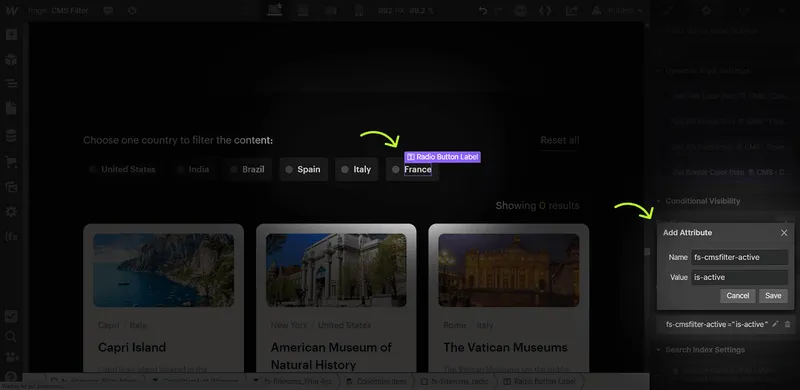Save the new attribute
This screenshot has height=390, width=800.
pos(773,296)
